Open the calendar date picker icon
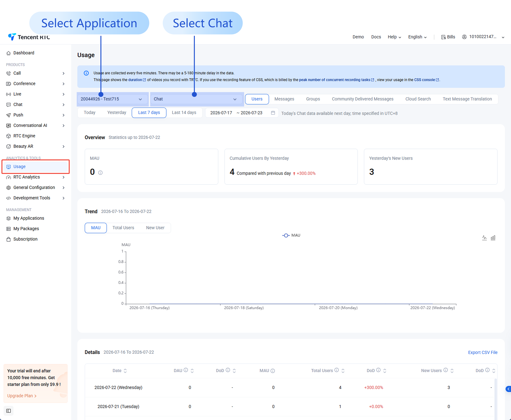The width and height of the screenshot is (511, 420). click(273, 113)
